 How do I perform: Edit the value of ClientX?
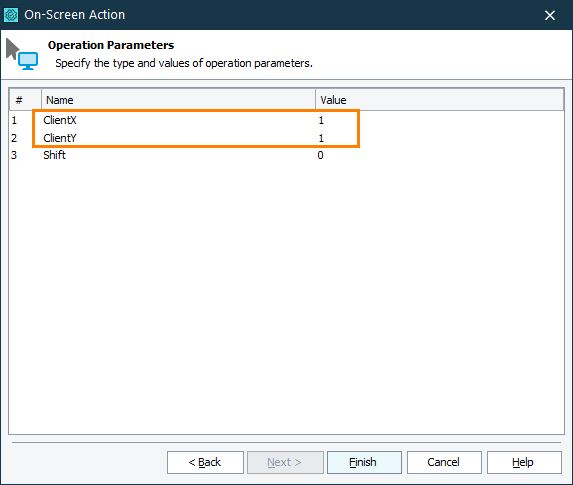pos(440,120)
